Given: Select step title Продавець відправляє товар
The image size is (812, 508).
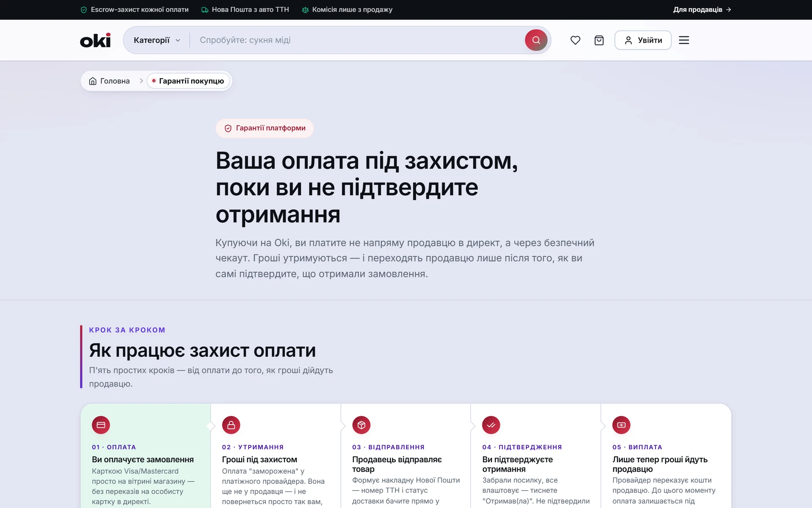Looking at the screenshot, I should 397,464.
